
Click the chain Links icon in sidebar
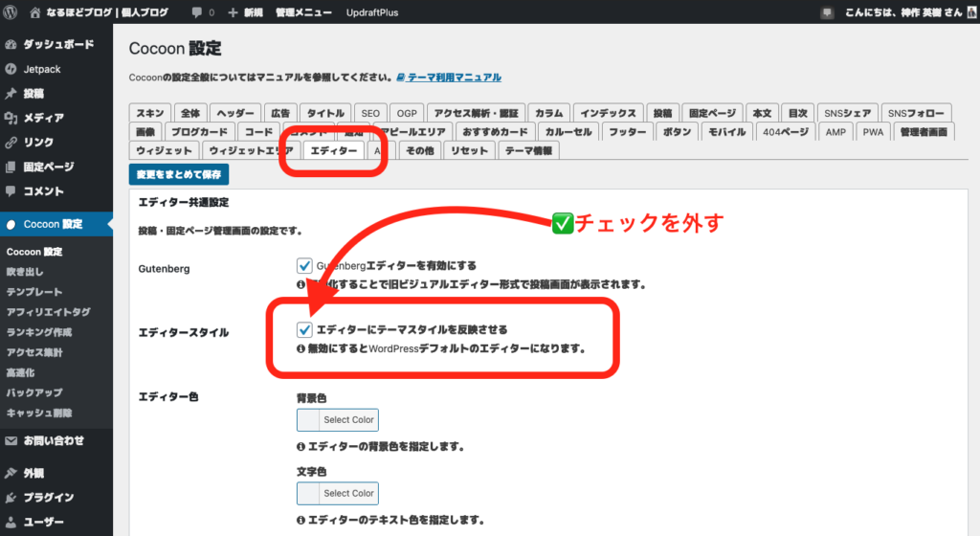pyautogui.click(x=11, y=143)
